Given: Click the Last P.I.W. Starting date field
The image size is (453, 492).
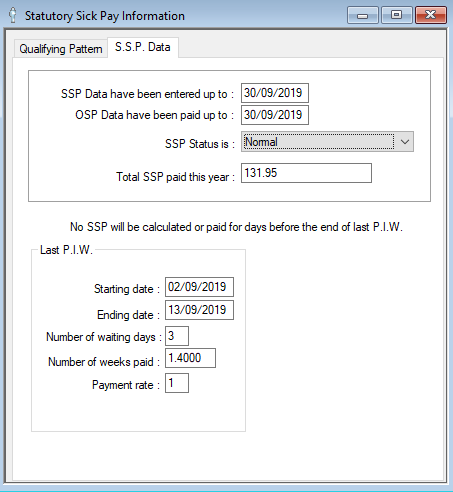Looking at the screenshot, I should tap(199, 287).
